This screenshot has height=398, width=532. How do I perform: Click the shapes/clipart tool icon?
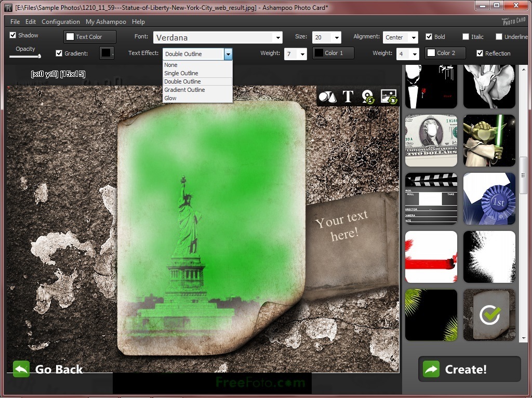[327, 97]
